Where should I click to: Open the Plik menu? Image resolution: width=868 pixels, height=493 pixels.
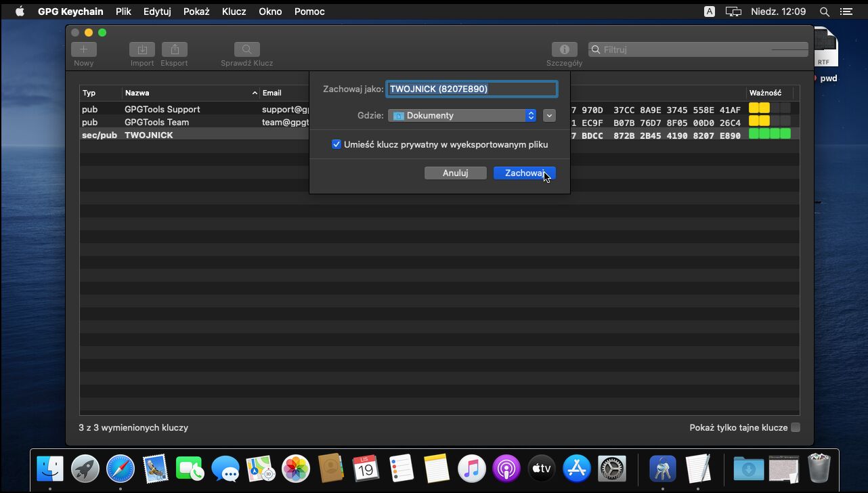[123, 12]
